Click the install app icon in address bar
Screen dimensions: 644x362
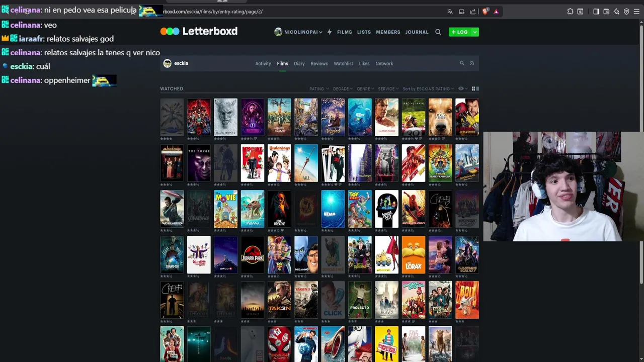(x=461, y=12)
